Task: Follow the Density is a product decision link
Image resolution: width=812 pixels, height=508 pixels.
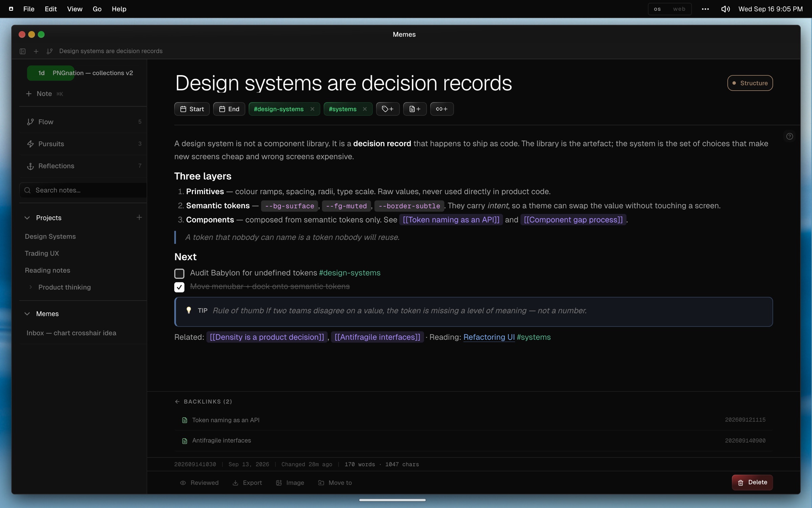Action: 267,337
